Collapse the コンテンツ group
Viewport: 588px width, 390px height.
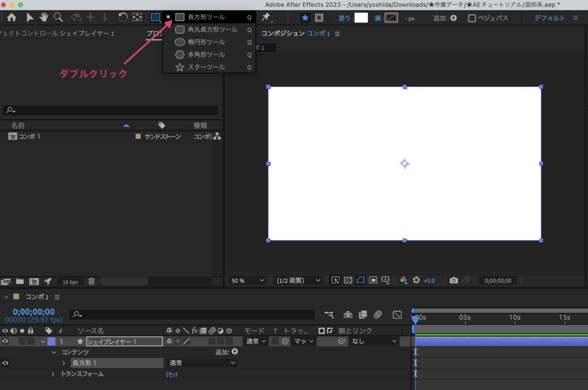[x=55, y=352]
